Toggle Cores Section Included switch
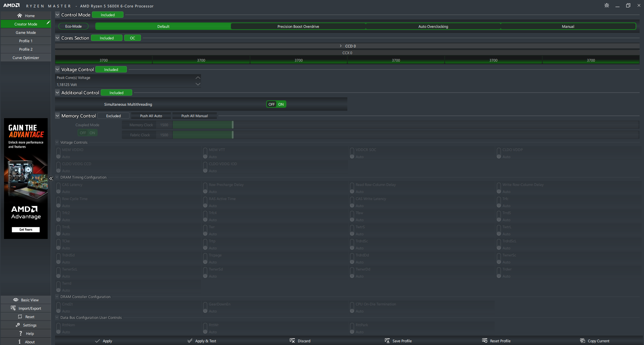 107,38
